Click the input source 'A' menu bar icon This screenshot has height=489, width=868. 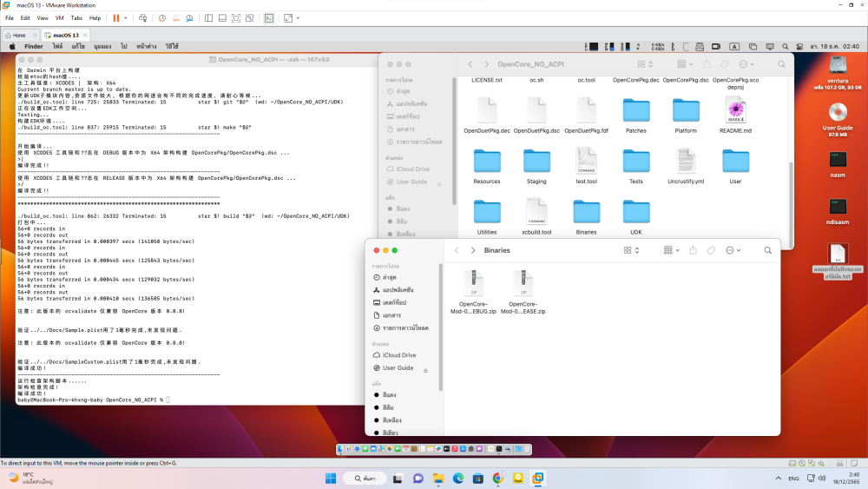734,47
